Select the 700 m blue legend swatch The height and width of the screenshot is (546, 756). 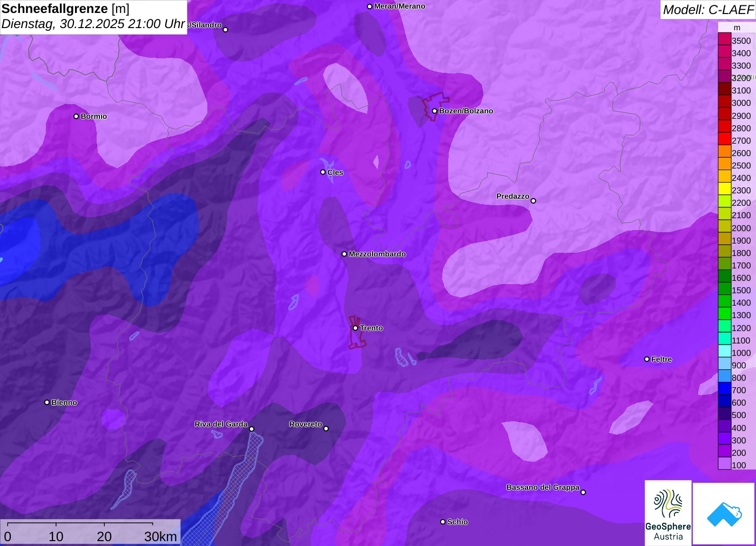tap(724, 389)
